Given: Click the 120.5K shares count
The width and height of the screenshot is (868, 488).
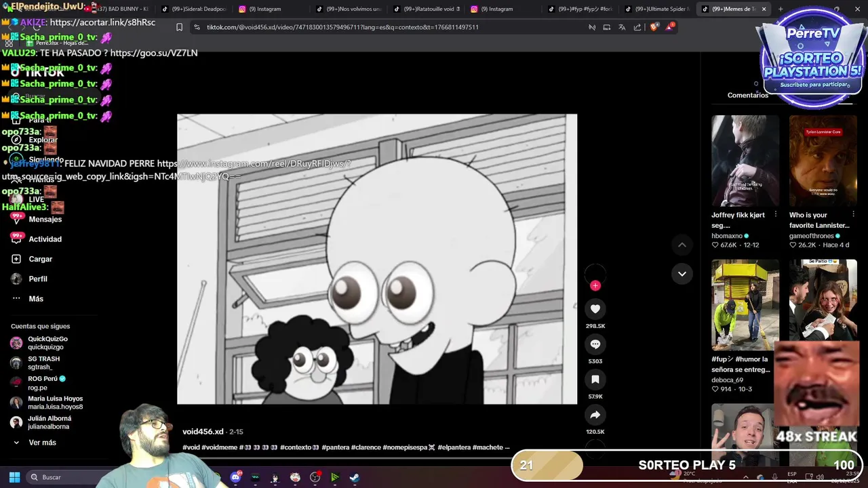Looking at the screenshot, I should click(595, 432).
